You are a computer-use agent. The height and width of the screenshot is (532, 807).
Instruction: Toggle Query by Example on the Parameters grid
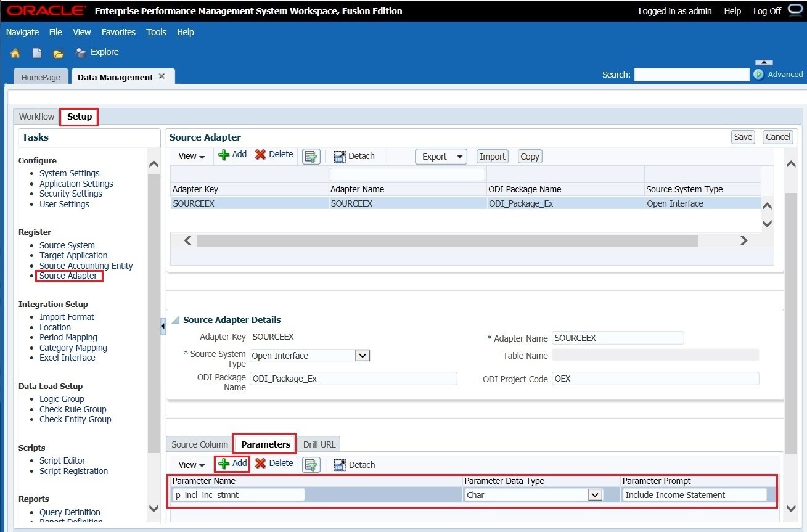(311, 465)
